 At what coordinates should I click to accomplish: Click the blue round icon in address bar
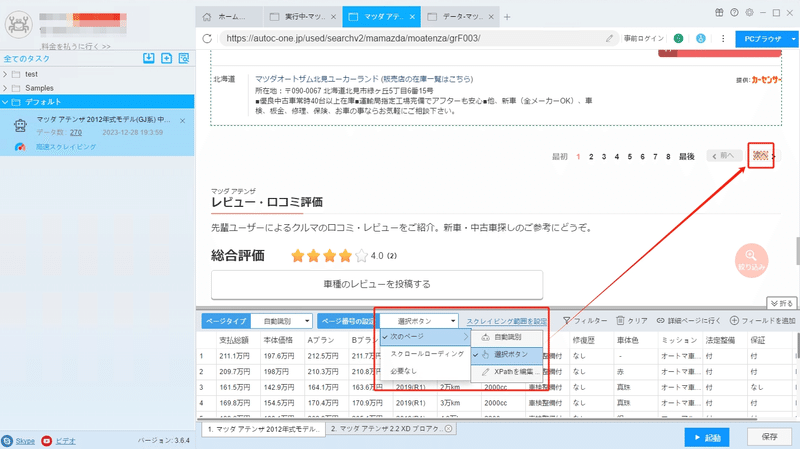pos(701,38)
